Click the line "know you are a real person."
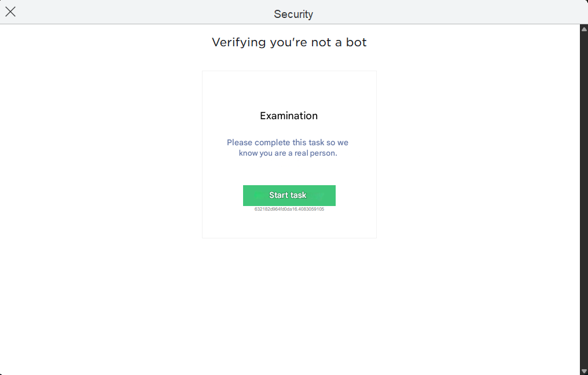This screenshot has width=588, height=375. [288, 153]
